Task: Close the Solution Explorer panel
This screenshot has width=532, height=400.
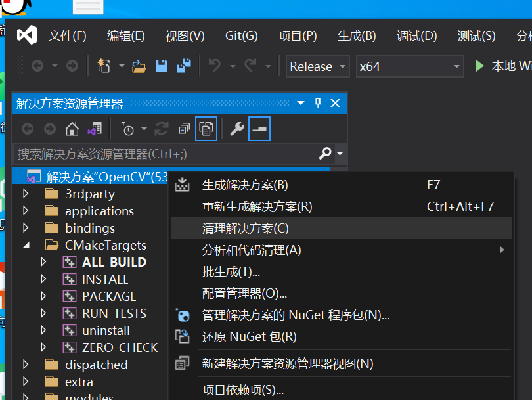Action: click(335, 103)
